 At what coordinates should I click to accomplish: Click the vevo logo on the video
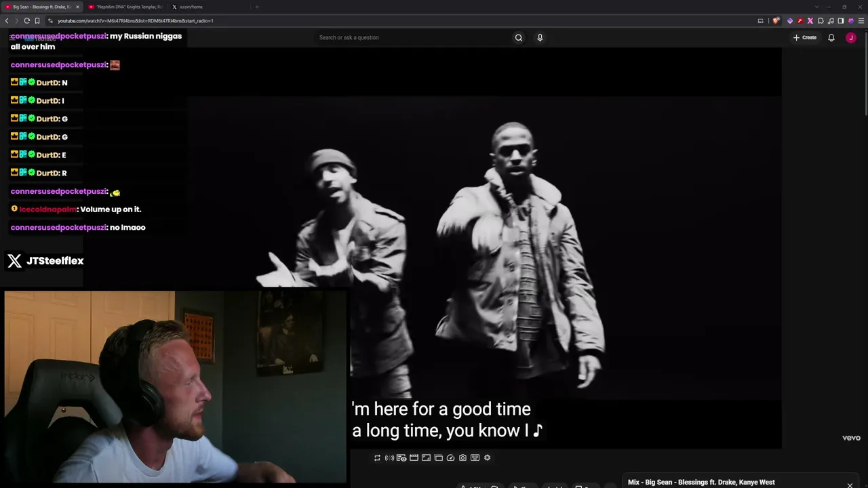click(x=851, y=438)
